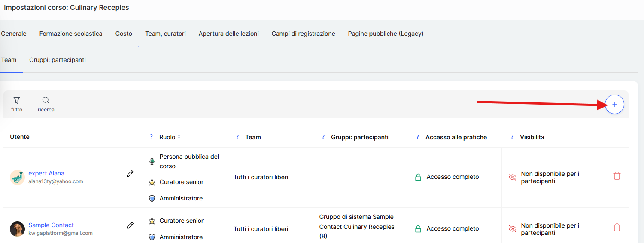Edit expert Alana with pencil icon
Image resolution: width=644 pixels, height=243 pixels.
click(130, 174)
